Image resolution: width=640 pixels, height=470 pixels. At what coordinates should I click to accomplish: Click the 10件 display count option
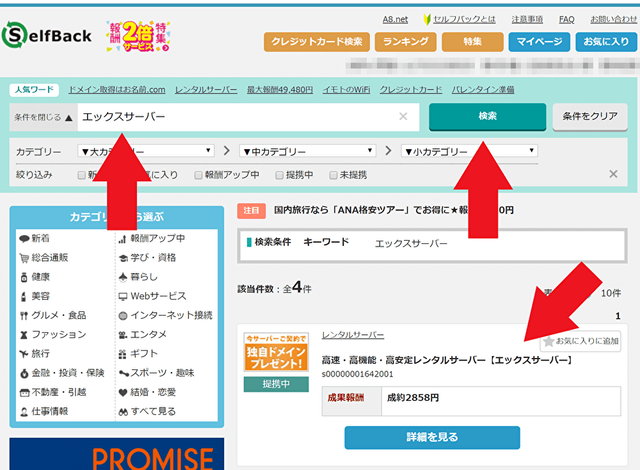(611, 293)
